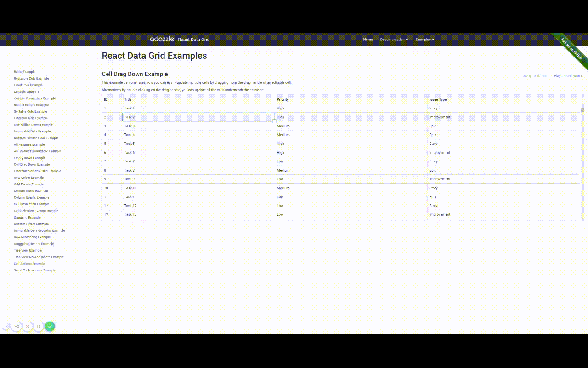Click the adazzle logo in navbar
This screenshot has width=588, height=368.
pyautogui.click(x=162, y=39)
